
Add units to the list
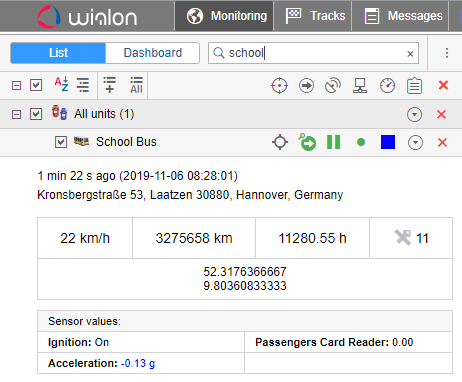click(110, 85)
